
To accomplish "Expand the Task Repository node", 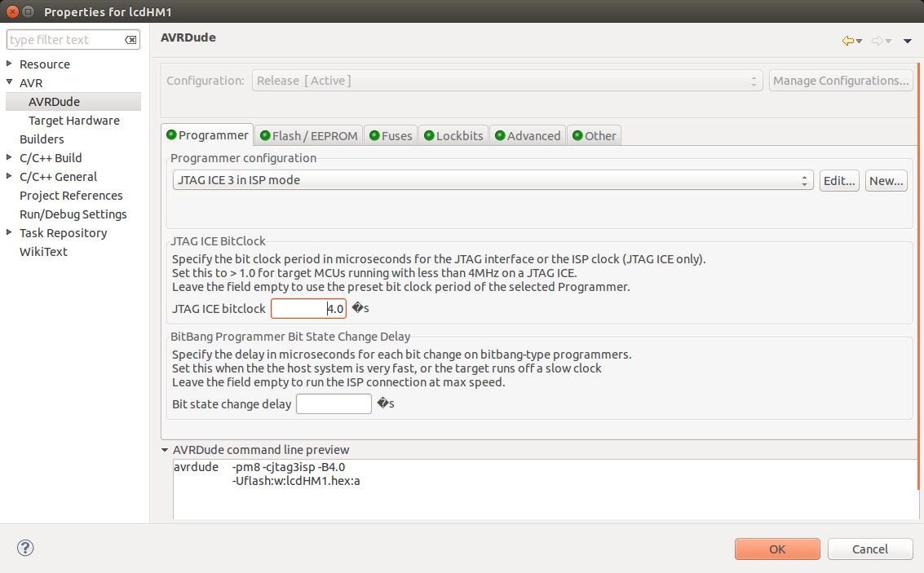I will tap(10, 232).
